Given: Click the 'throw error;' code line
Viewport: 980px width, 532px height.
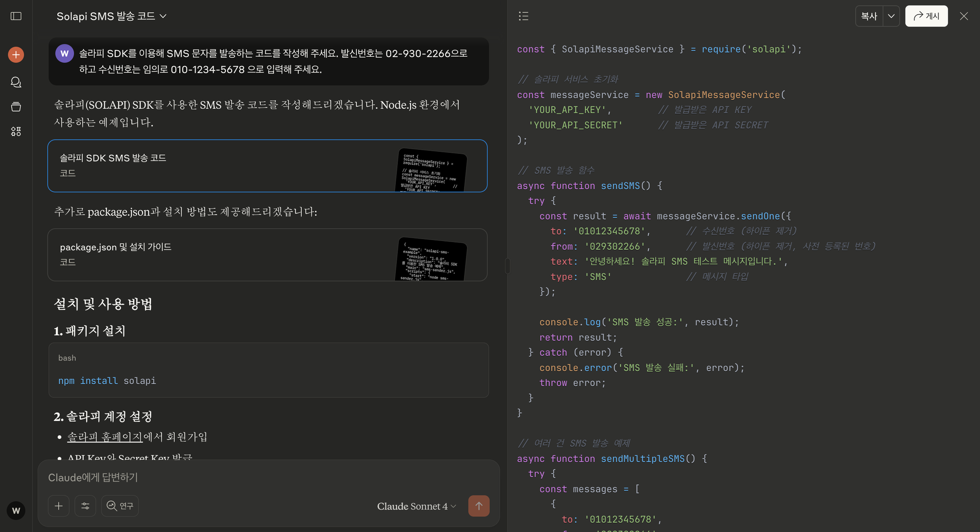Looking at the screenshot, I should pyautogui.click(x=572, y=383).
